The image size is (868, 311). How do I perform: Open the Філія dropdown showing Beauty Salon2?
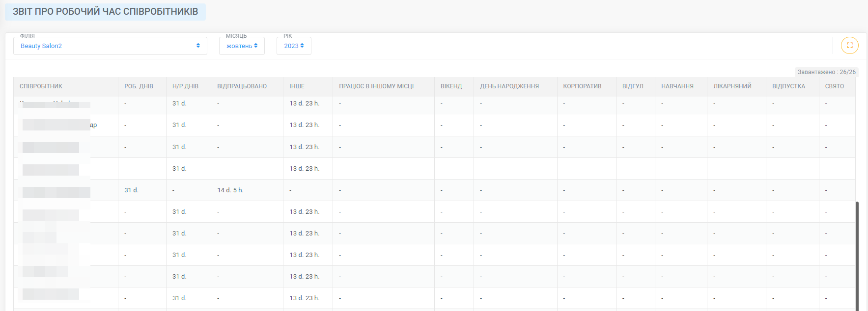(x=110, y=46)
